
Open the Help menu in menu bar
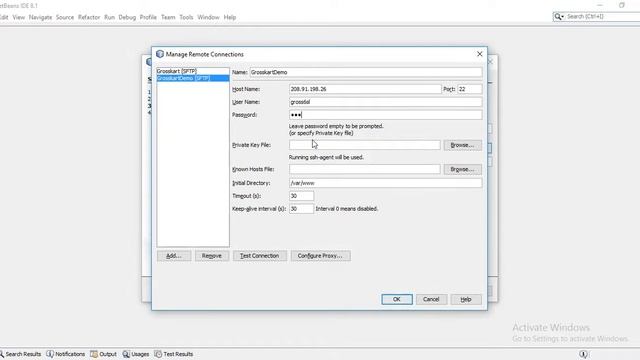(230, 17)
